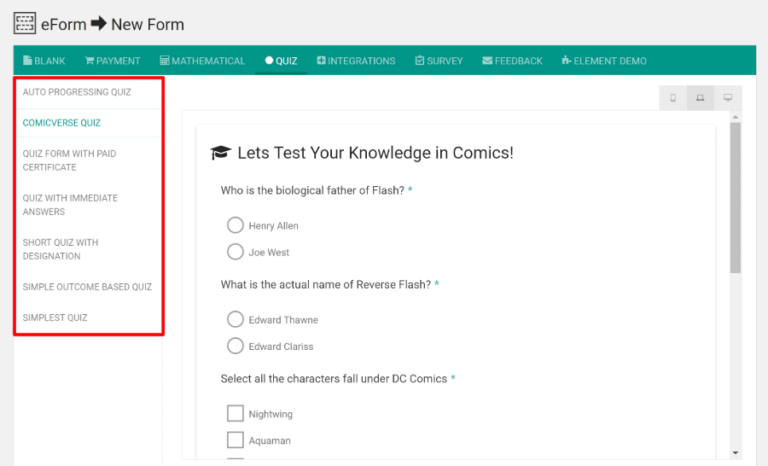Choose Simple Outcome Based Quiz template
768x466 pixels.
click(87, 287)
